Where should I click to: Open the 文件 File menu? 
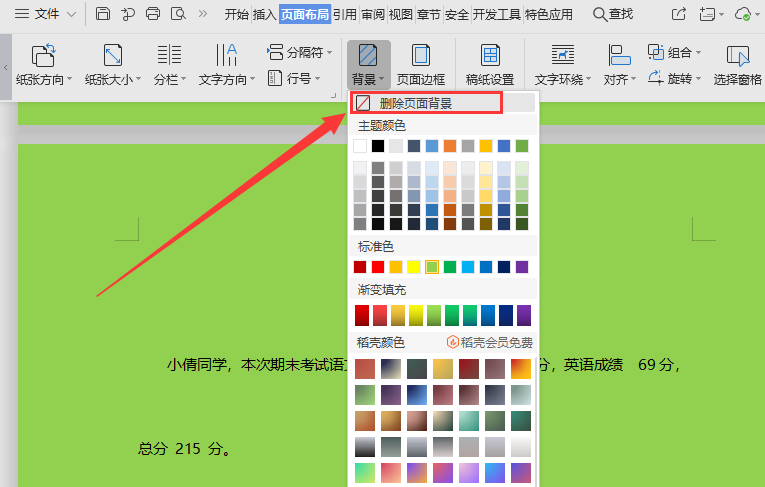pos(46,14)
